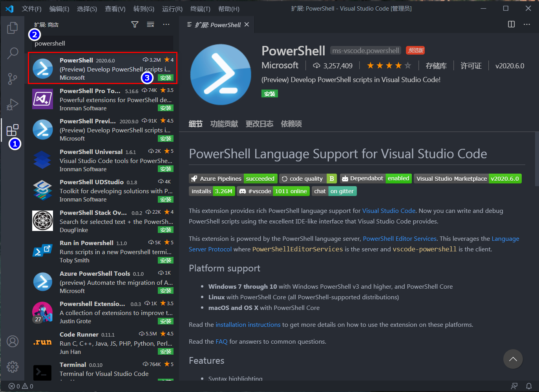539x392 pixels.
Task: Click the Microsoft publisher name in details
Action: click(x=280, y=65)
